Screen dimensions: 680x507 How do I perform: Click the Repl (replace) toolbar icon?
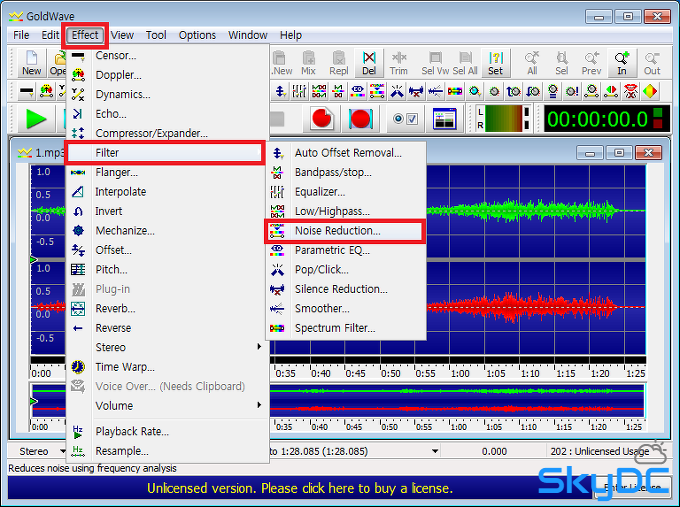[339, 63]
